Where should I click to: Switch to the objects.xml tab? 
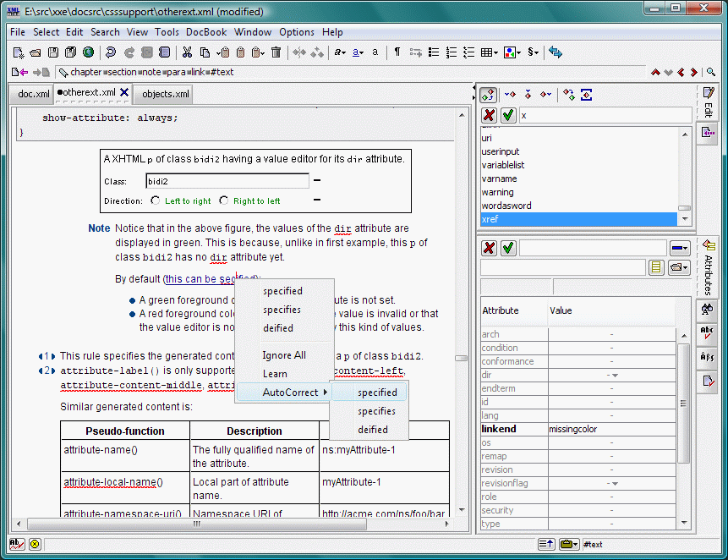[x=166, y=93]
